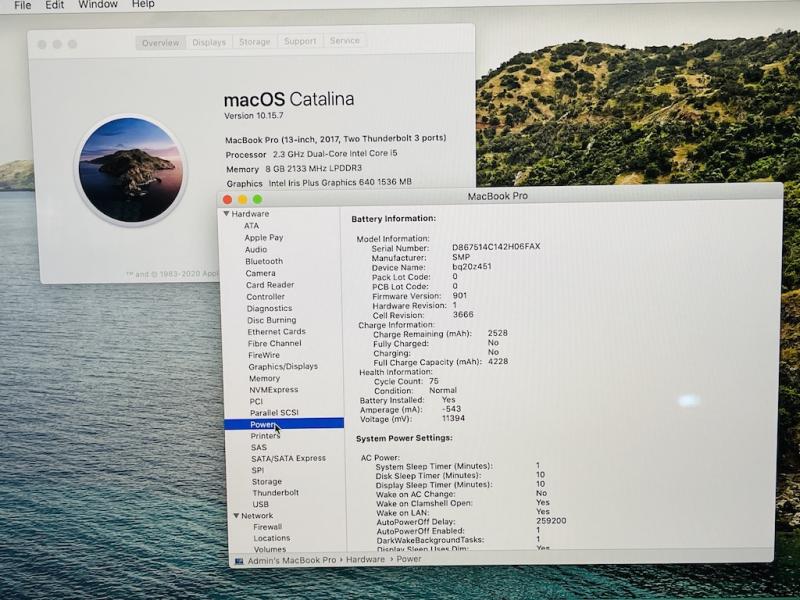Click Hardware in the bottom path bar
The height and width of the screenshot is (600, 800).
[x=365, y=560]
